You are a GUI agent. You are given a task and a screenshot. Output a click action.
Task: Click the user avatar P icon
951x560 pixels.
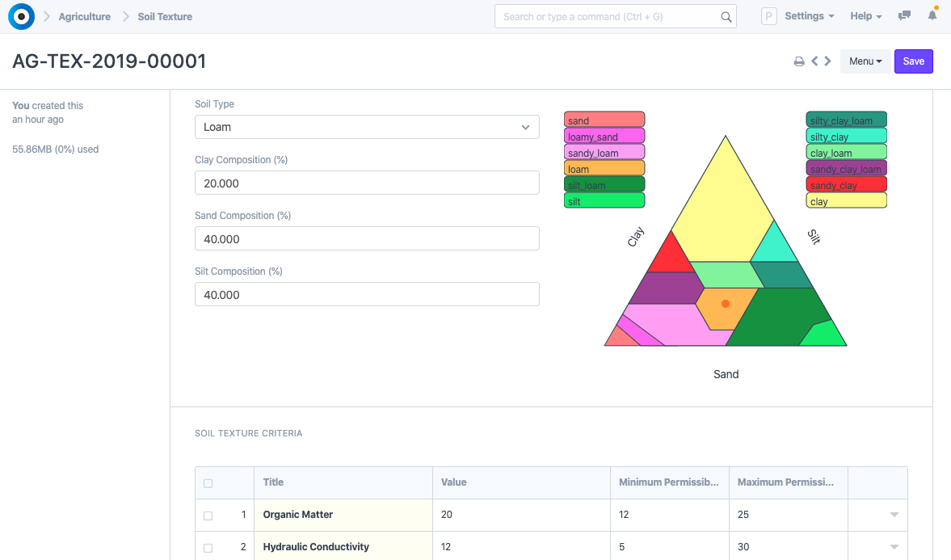click(x=769, y=16)
